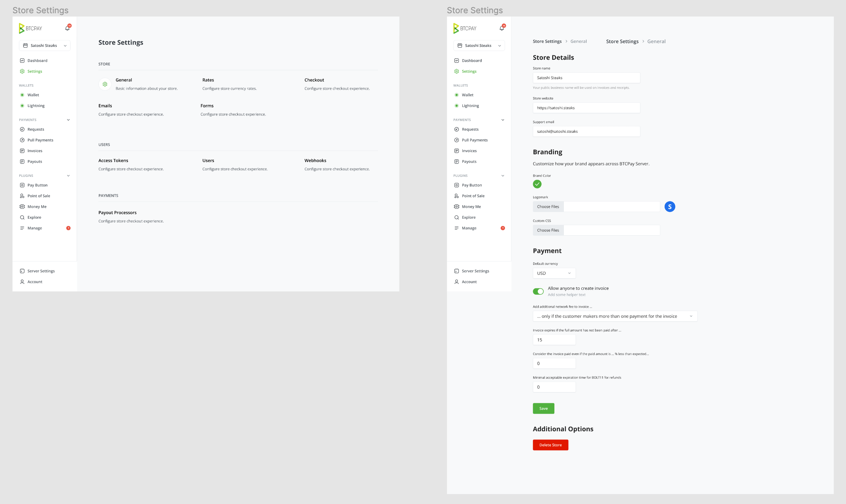This screenshot has width=846, height=504.
Task: Select the Money Me plugin icon
Action: (22, 206)
